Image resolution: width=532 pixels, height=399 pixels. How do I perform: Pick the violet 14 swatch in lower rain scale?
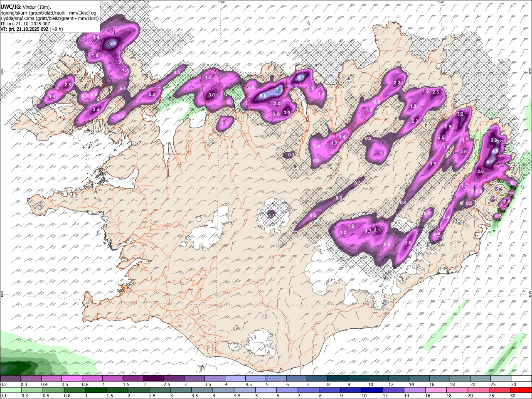[x=414, y=390]
